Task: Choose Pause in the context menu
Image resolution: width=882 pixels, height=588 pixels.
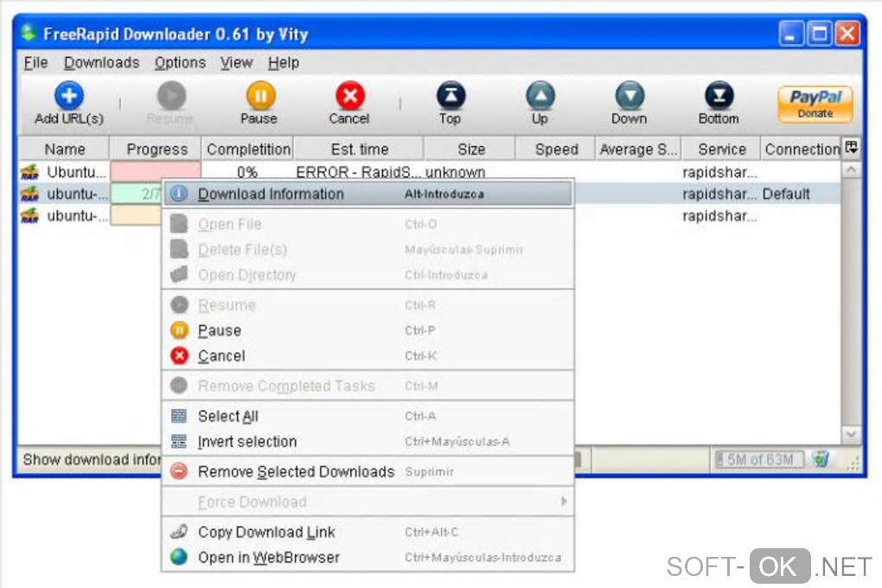Action: click(367, 330)
